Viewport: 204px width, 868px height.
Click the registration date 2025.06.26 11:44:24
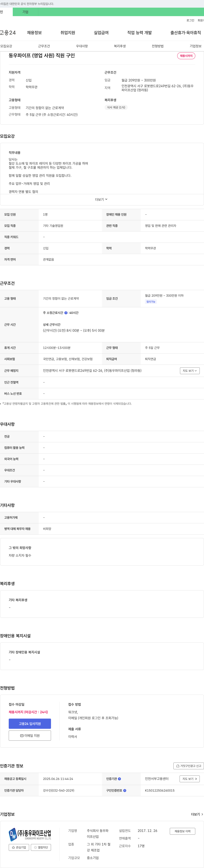(x=58, y=779)
